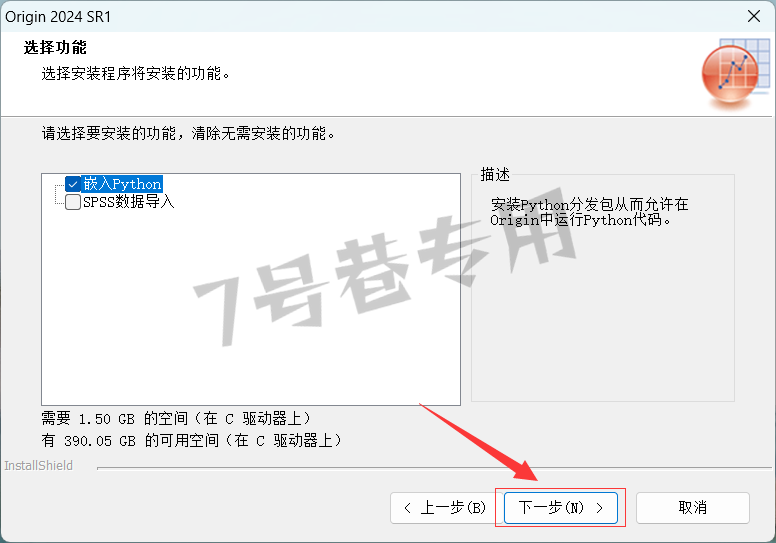The height and width of the screenshot is (543, 776).
Task: Click the 选择安装程序将安装的功能 subtitle
Action: point(136,74)
